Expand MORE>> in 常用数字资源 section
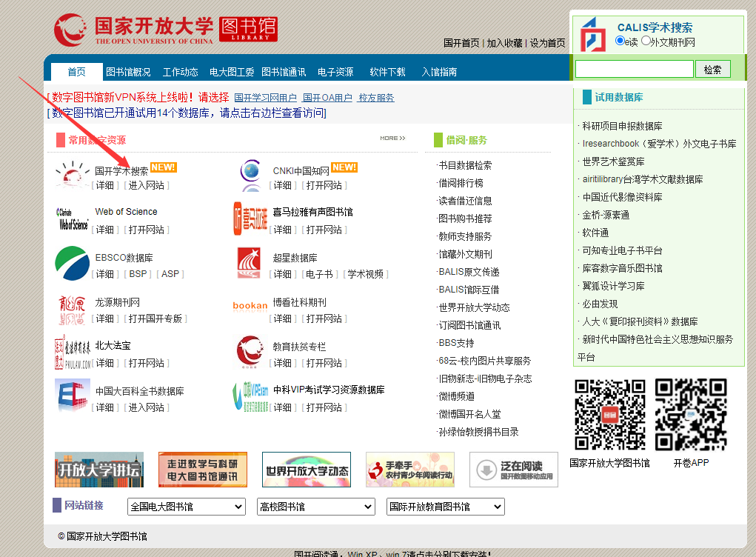756x557 pixels. coord(392,139)
